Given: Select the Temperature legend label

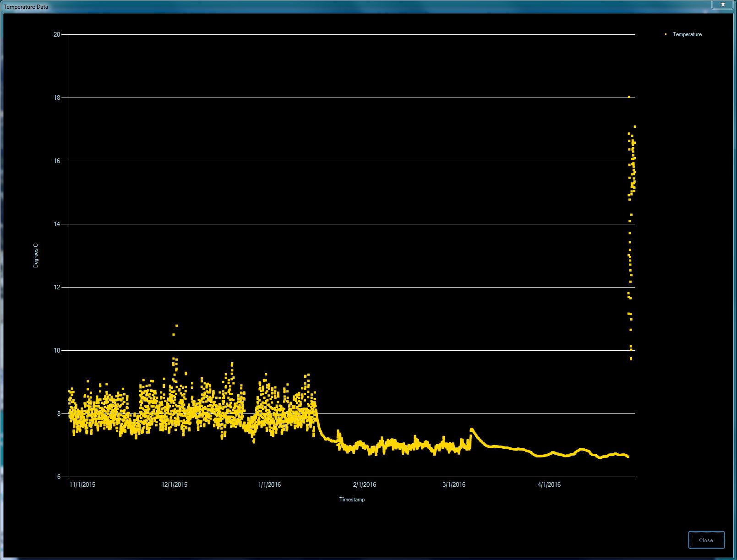Looking at the screenshot, I should click(x=687, y=34).
